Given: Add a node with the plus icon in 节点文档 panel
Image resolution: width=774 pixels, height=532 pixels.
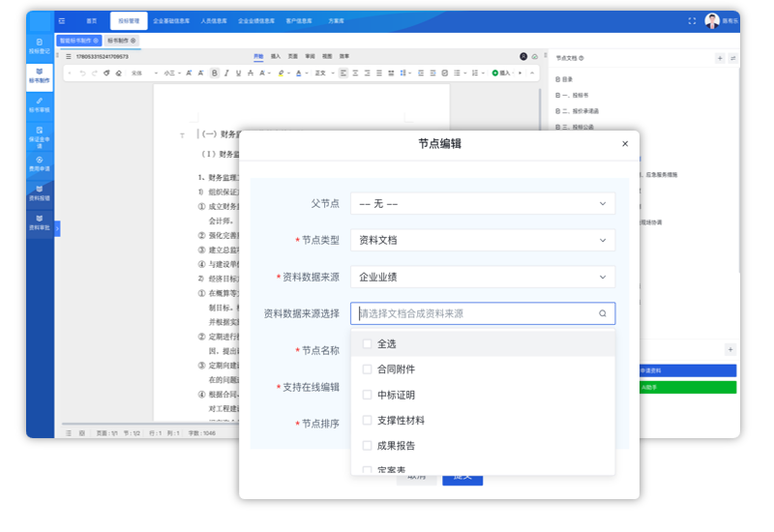Looking at the screenshot, I should coord(720,58).
